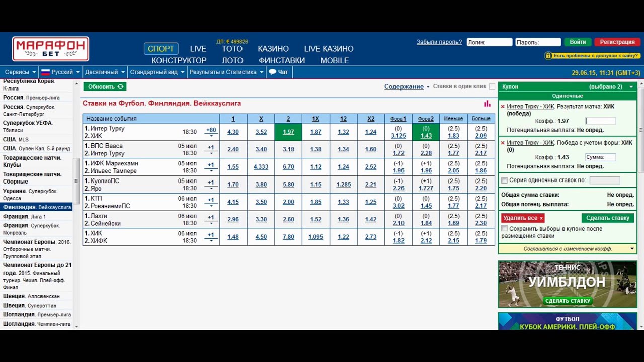Enable Ставки в один клик checkbox
644x362 pixels.
pyautogui.click(x=492, y=86)
